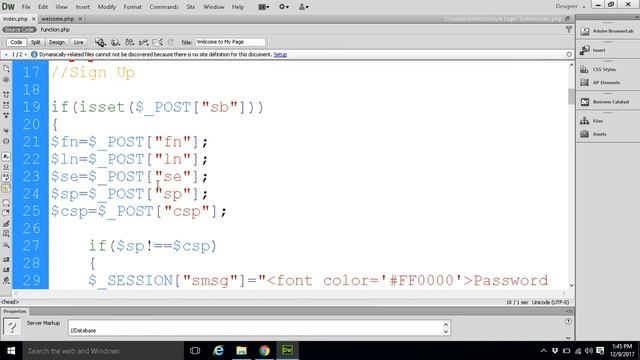
Task: Select the <head> tag in tag selector
Action: click(x=10, y=302)
